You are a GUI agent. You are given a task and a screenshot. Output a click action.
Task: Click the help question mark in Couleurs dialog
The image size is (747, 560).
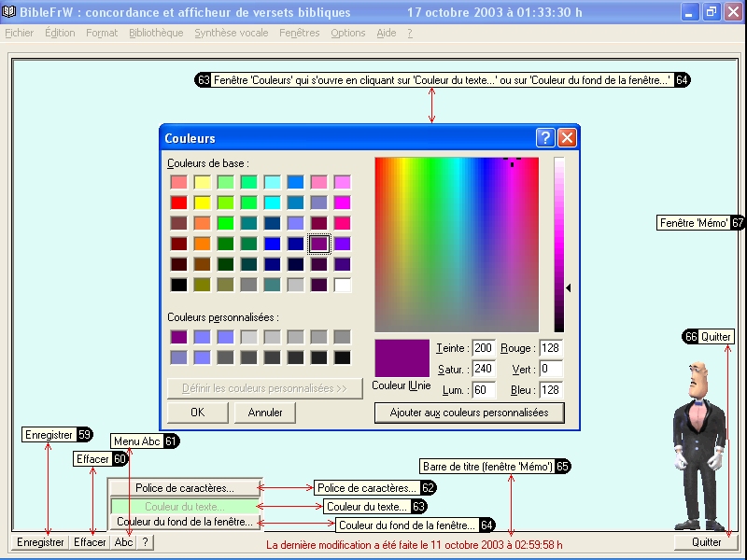point(545,138)
